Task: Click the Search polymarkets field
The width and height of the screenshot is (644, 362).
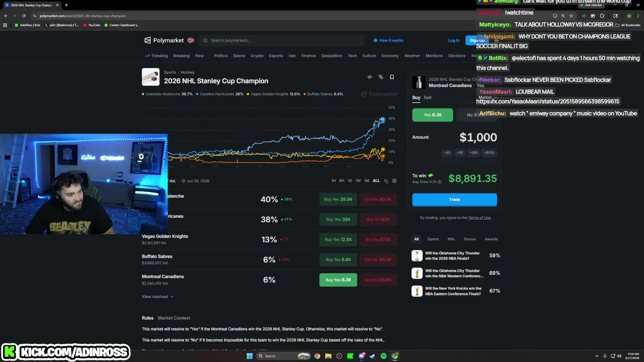Action: tap(281, 40)
